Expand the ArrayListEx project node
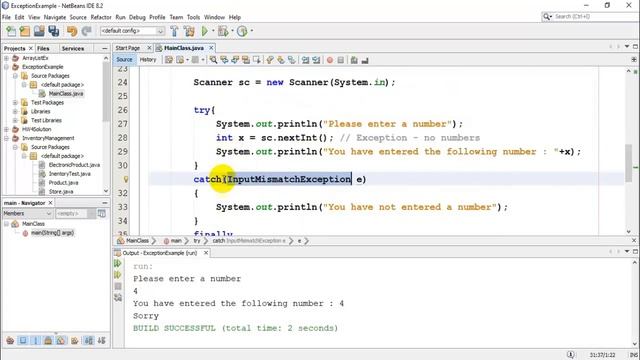640x360 pixels. coord(6,58)
